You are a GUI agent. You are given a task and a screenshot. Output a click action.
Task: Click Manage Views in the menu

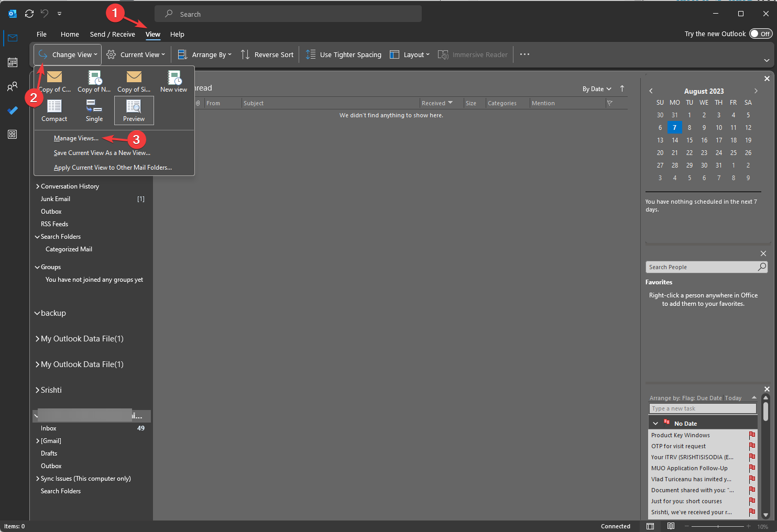(x=76, y=138)
